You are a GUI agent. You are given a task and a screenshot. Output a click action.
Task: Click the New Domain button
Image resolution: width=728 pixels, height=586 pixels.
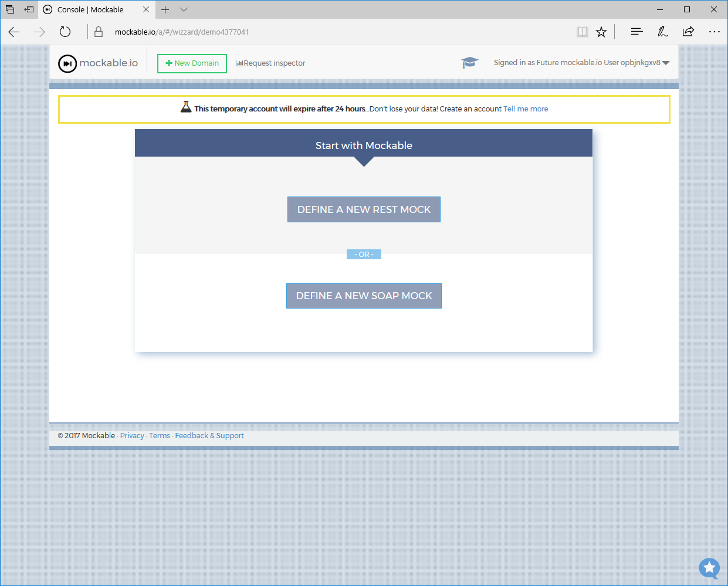(192, 63)
